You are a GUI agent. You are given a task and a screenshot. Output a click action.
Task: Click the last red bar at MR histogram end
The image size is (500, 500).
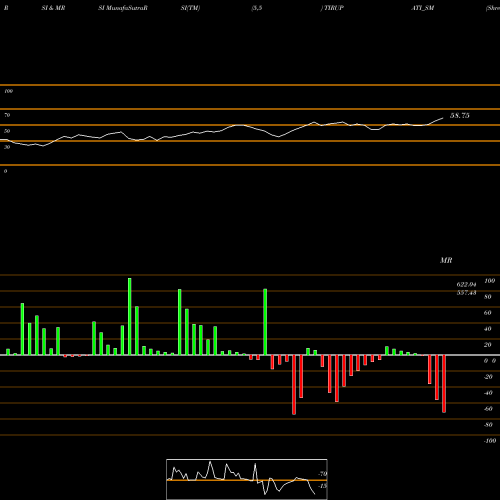(x=444, y=384)
